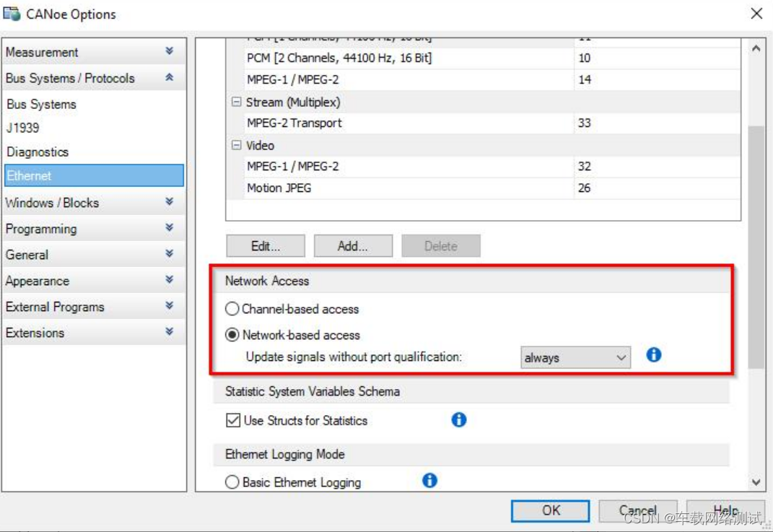Toggle Use Structs for Statistics checkbox
Image resolution: width=773 pixels, height=532 pixels.
pyautogui.click(x=232, y=420)
